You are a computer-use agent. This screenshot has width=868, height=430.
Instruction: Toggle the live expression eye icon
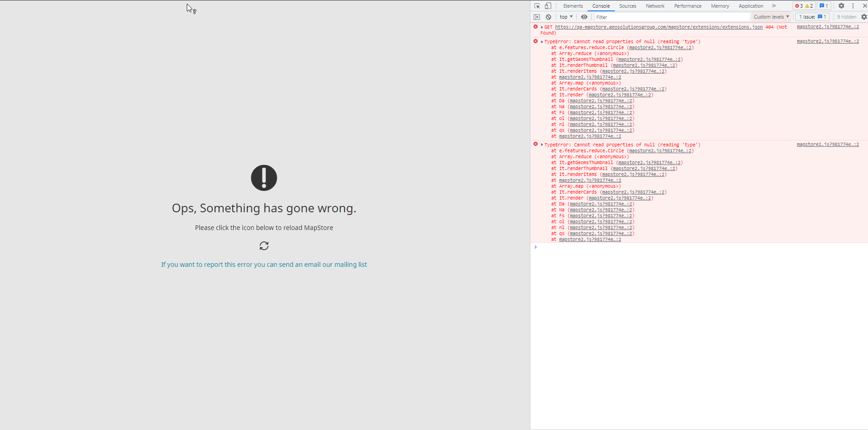pyautogui.click(x=584, y=17)
